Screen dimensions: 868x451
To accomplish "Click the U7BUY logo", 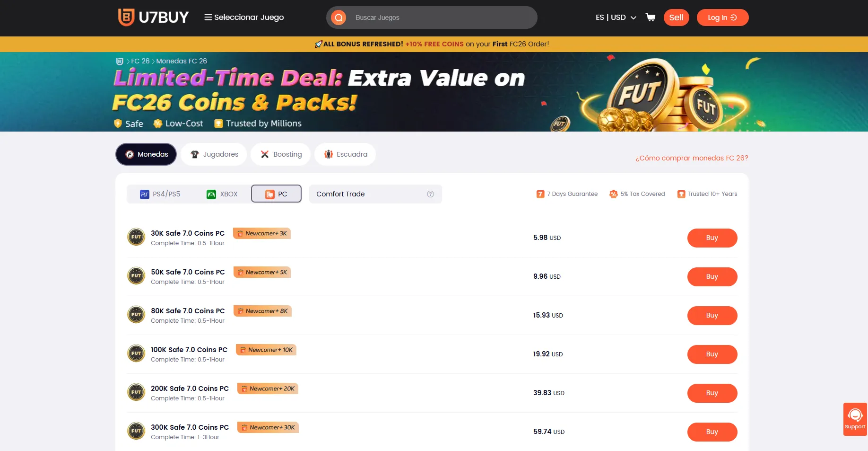I will point(153,18).
